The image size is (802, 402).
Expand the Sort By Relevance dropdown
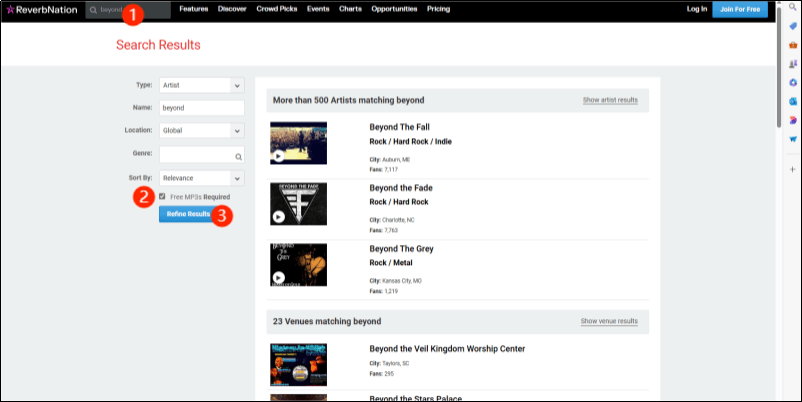click(x=201, y=178)
